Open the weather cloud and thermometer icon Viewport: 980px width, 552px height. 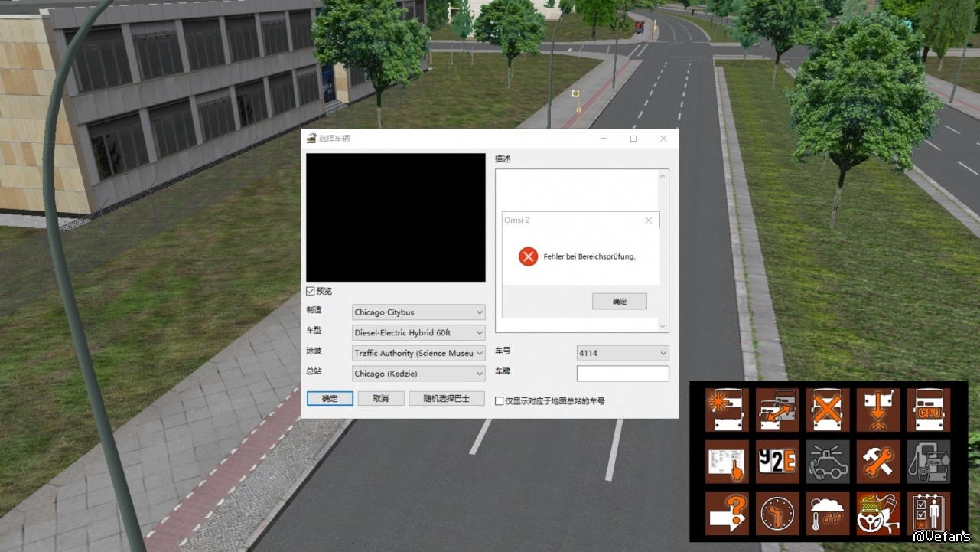point(828,513)
